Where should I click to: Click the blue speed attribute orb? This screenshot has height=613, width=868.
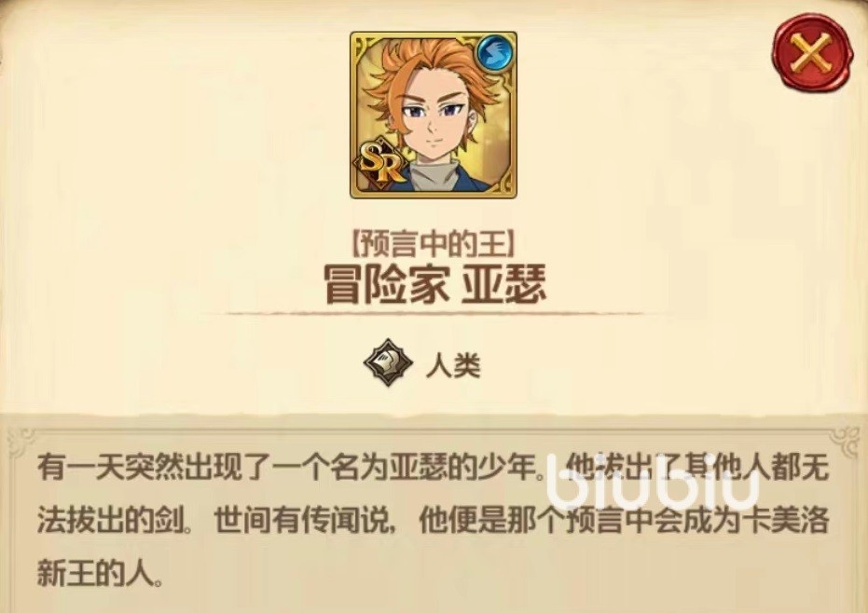494,52
